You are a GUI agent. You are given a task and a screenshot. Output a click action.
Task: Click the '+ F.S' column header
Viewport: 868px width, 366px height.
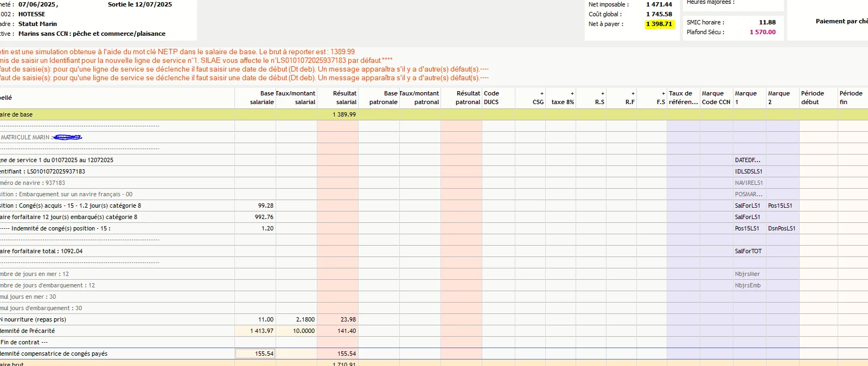pyautogui.click(x=652, y=98)
